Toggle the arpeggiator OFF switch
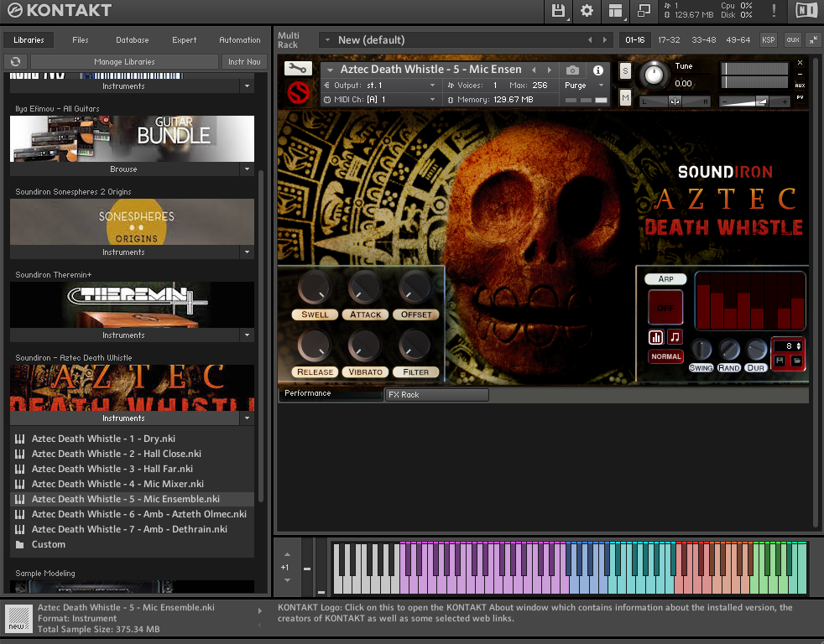The image size is (824, 644). coord(665,307)
